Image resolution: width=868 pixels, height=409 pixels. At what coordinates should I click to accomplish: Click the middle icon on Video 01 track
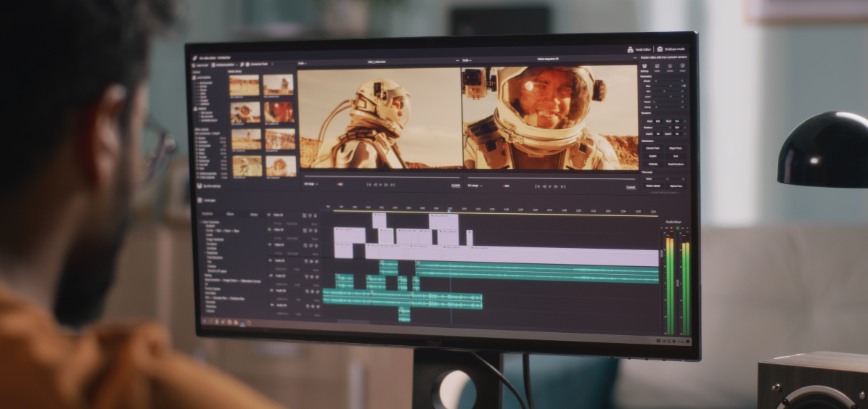(x=311, y=246)
